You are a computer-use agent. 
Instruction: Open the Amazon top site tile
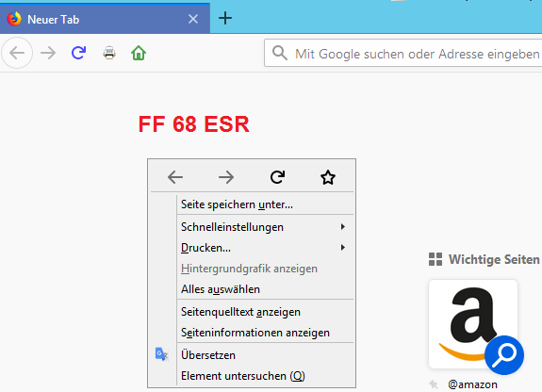(x=473, y=324)
